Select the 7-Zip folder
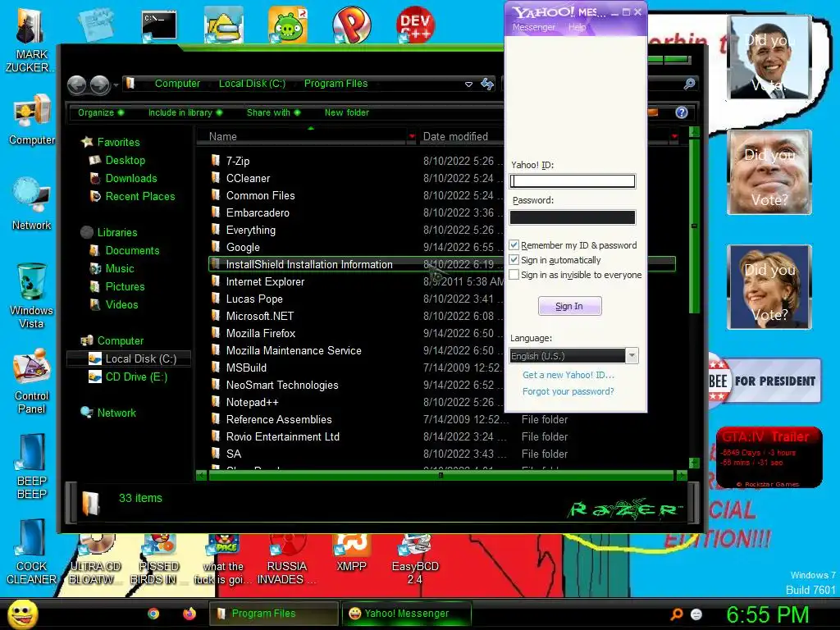 point(238,161)
